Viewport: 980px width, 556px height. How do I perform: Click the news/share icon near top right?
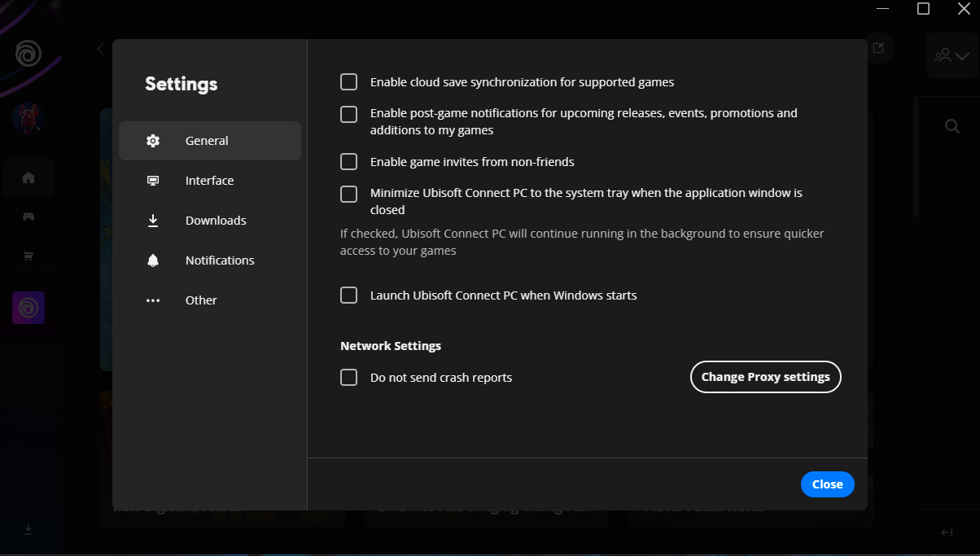point(879,48)
